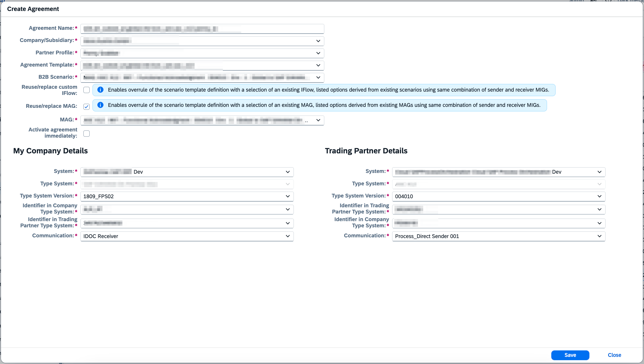Viewport: 644px width, 364px height.
Task: Expand Trading Partner Identifier in Trading Partner Type System
Action: 599,209
